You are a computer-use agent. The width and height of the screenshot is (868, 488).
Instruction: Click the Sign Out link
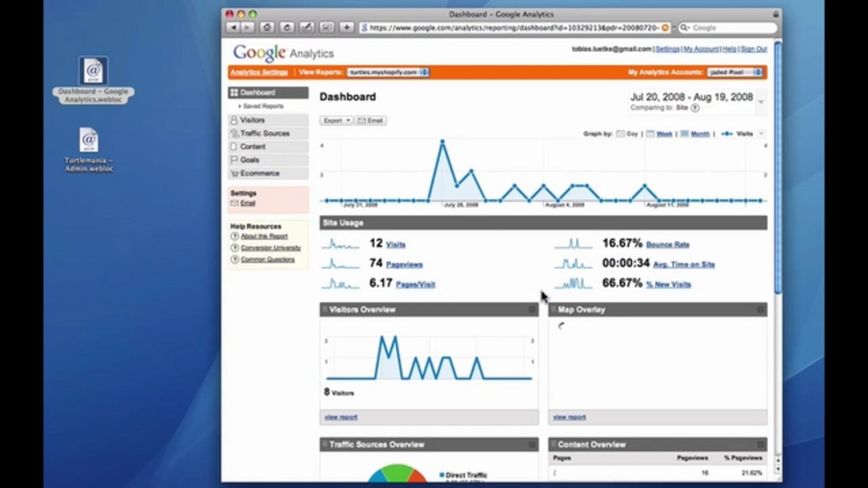(754, 49)
